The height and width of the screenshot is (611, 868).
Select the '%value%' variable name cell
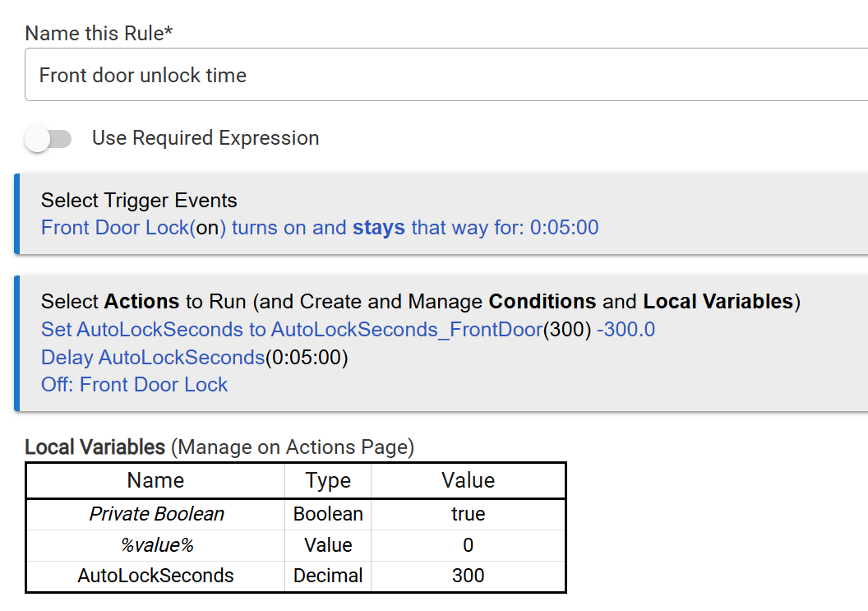pyautogui.click(x=155, y=546)
